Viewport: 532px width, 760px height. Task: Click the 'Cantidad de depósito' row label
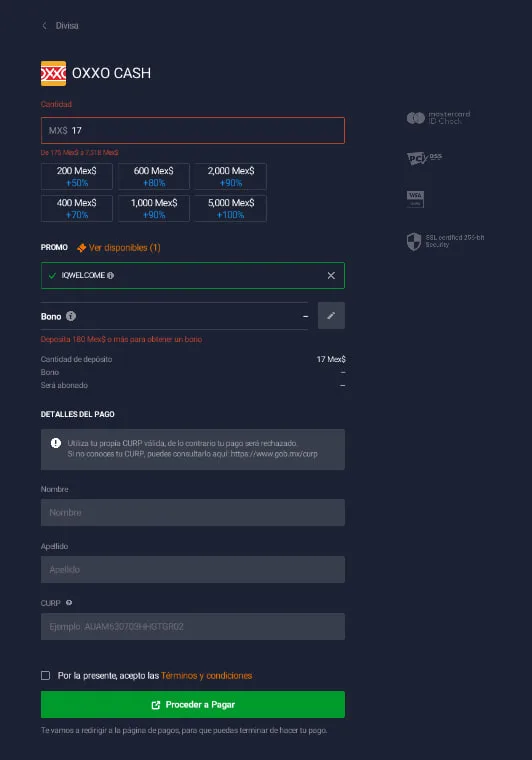coord(77,359)
